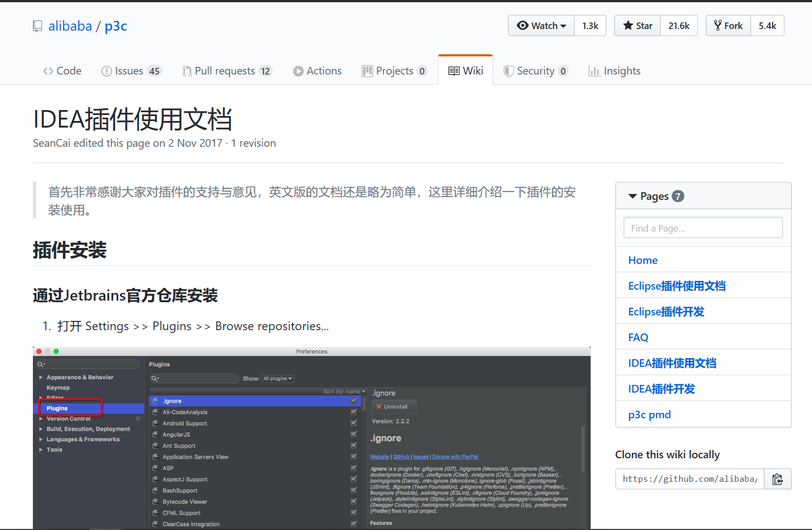Toggle the Android Support plugin checkbox
The image size is (812, 530).
(354, 423)
